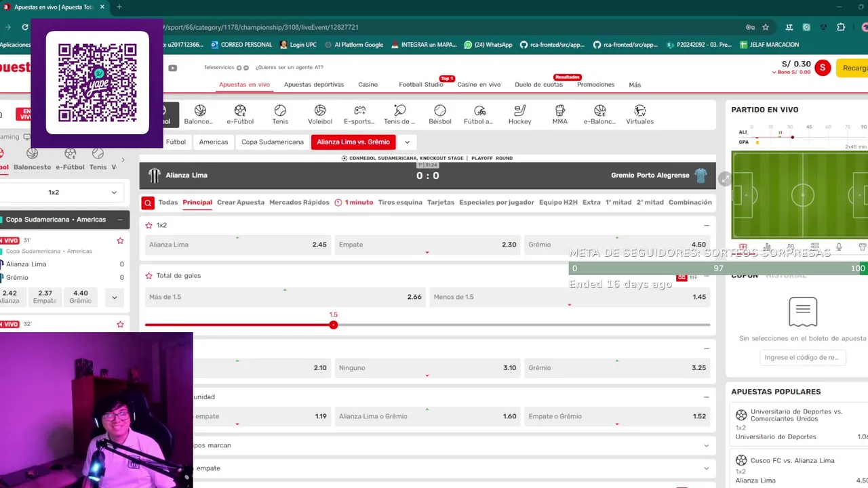Open the market search magnifier icon

click(x=148, y=203)
